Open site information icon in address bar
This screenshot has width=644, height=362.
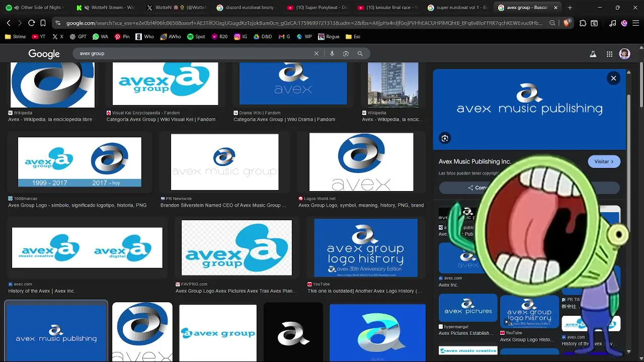click(58, 23)
